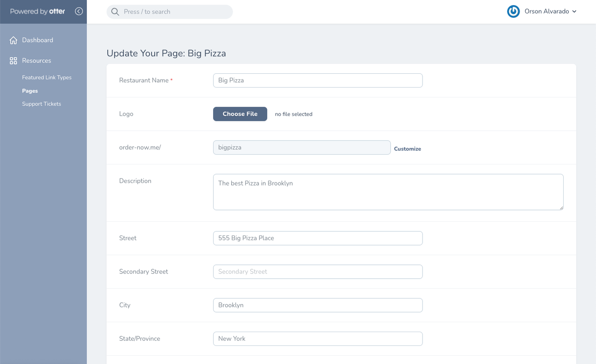
Task: Click the 'Description' label
Action: click(x=135, y=181)
